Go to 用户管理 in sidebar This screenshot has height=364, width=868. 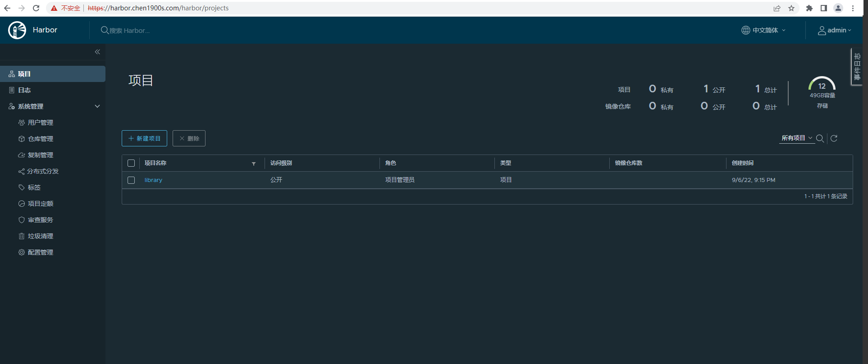(41, 123)
